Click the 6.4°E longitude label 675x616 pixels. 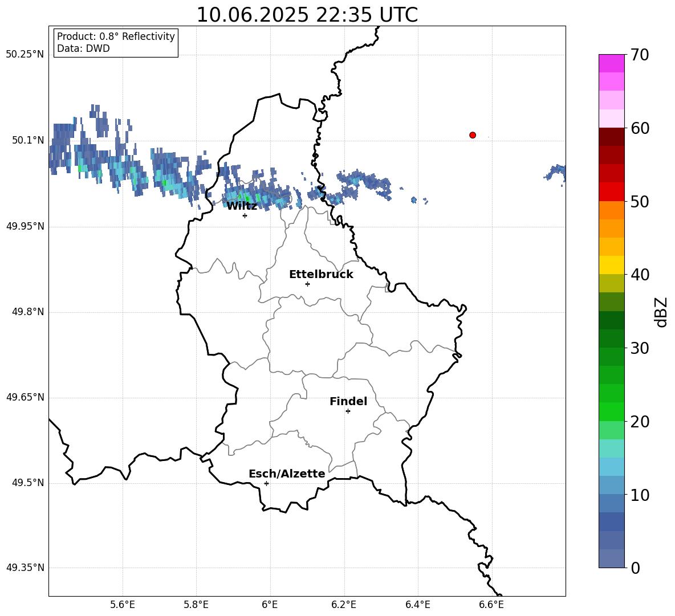(x=417, y=605)
